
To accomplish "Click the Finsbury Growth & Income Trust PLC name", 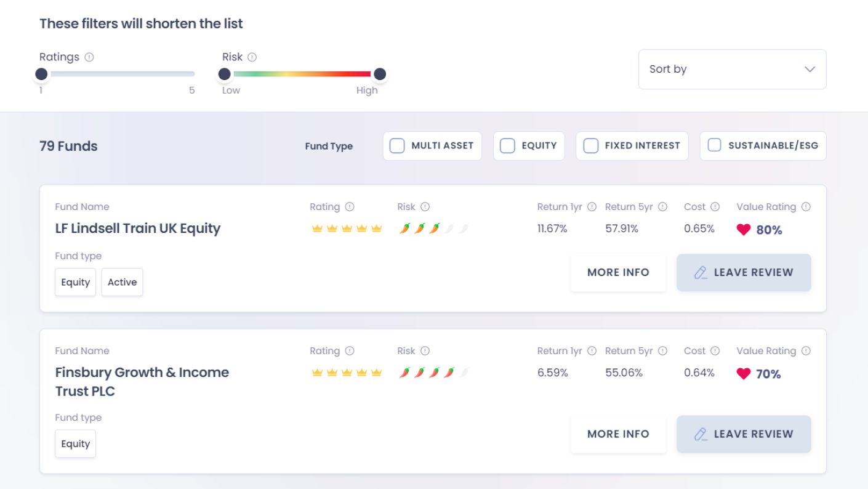I will pos(142,382).
